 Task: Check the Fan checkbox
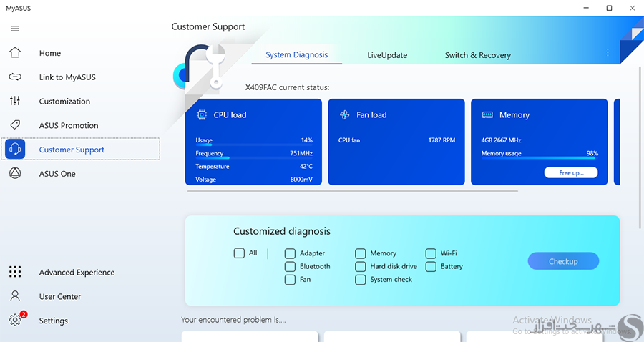(x=290, y=280)
